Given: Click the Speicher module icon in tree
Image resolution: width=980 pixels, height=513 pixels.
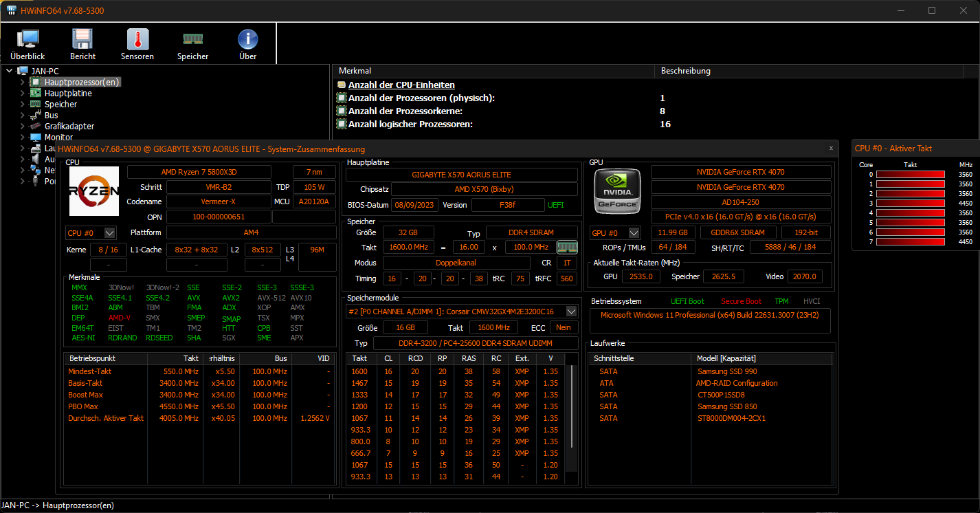Looking at the screenshot, I should point(36,104).
